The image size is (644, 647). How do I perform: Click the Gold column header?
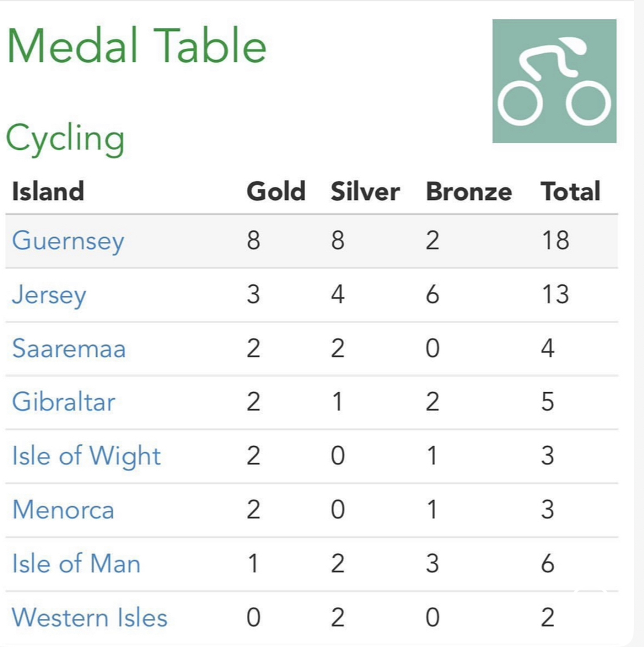[275, 191]
